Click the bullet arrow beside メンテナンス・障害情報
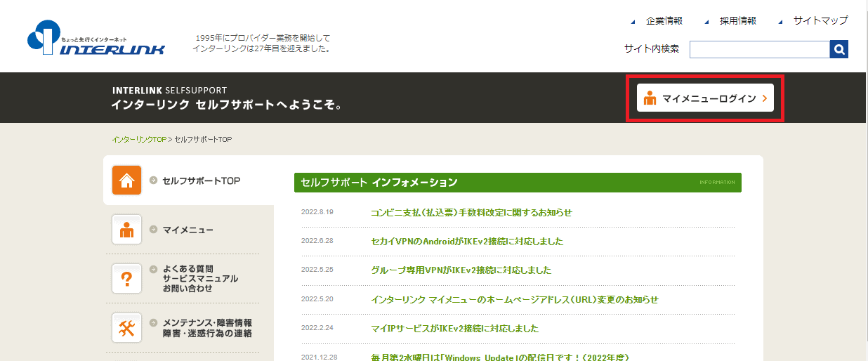This screenshot has height=361, width=868. [154, 322]
